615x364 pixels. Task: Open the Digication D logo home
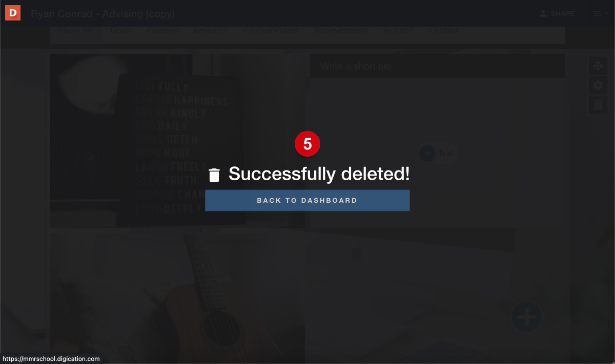click(13, 13)
